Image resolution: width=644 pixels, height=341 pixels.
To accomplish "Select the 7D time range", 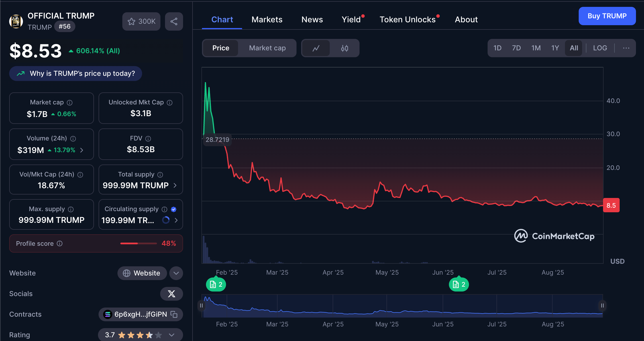I will 516,48.
